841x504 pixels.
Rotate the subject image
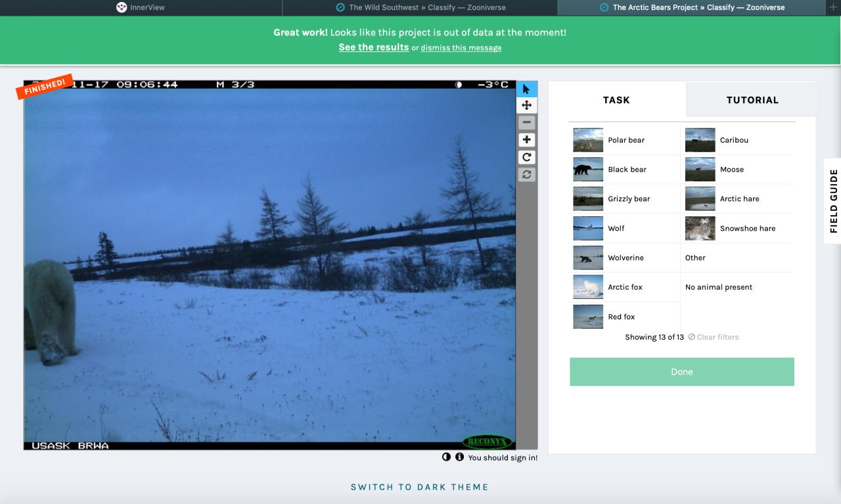(526, 157)
